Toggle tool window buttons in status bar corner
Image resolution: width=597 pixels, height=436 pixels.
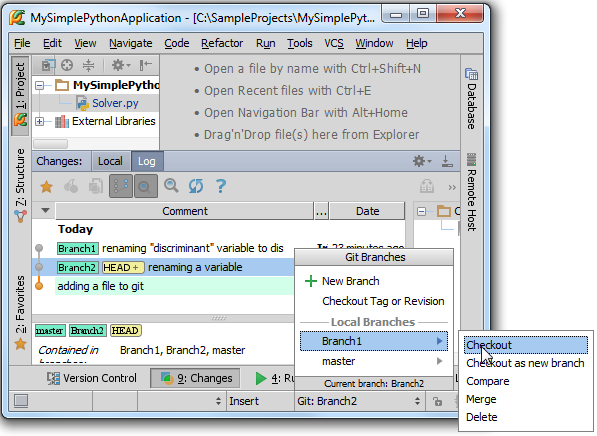[x=21, y=401]
